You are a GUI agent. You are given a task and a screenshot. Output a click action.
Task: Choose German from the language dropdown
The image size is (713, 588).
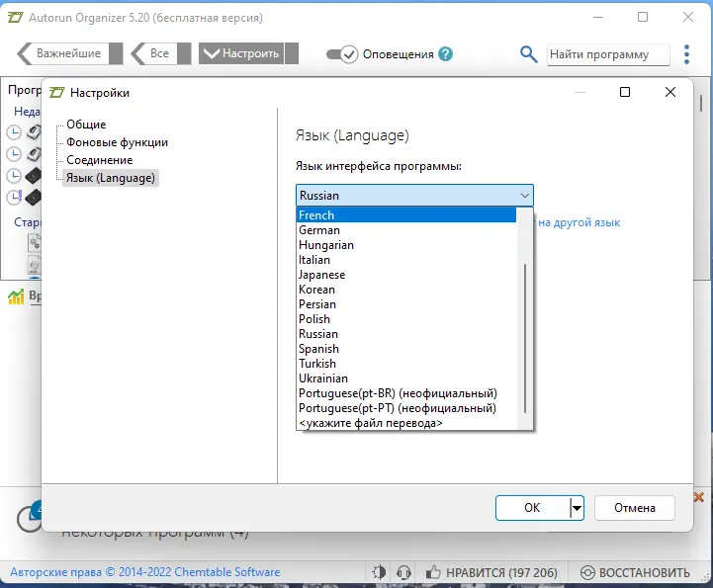point(406,230)
